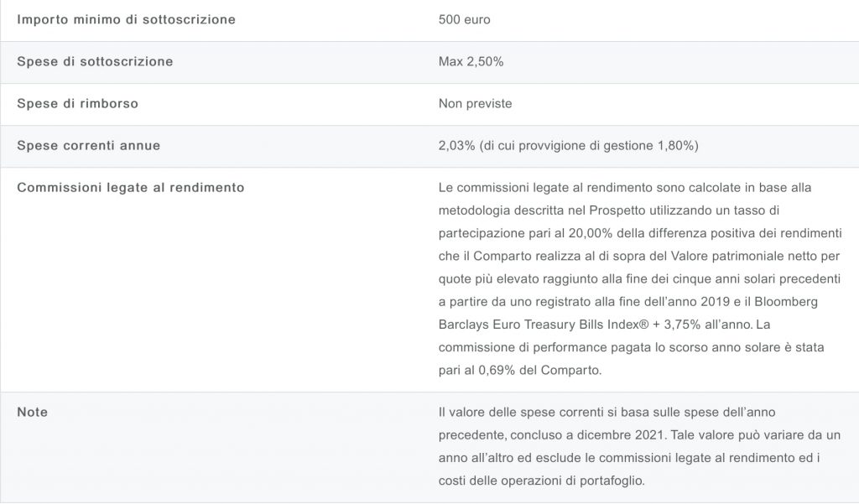
Task: Select the "500 euro" value
Action: tap(464, 19)
